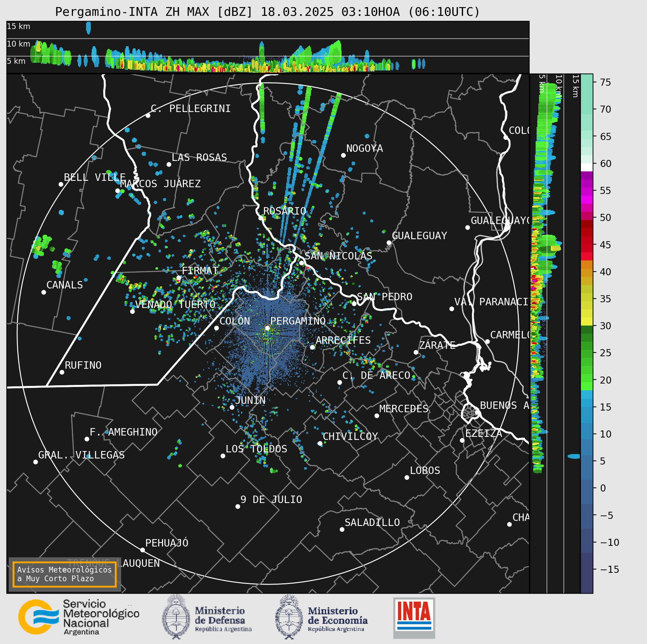Click the Gral. Villegas label
This screenshot has width=647, height=644.
81,455
